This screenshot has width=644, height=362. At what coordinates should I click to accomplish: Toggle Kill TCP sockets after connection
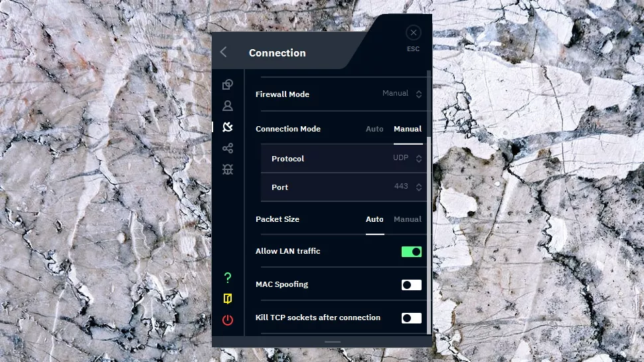pos(412,318)
